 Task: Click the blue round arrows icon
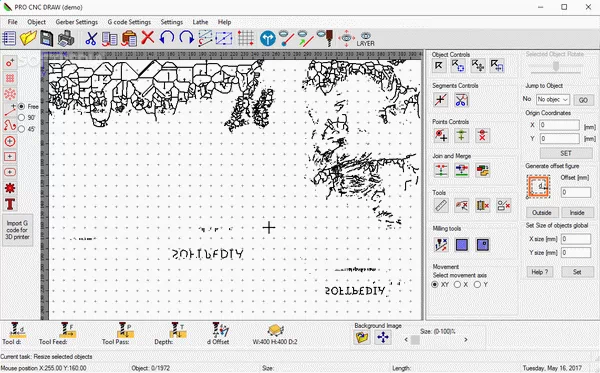pos(267,39)
